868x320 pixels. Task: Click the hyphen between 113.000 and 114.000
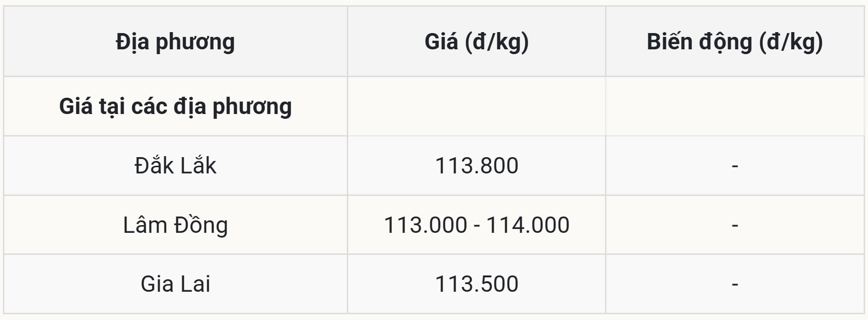click(477, 225)
